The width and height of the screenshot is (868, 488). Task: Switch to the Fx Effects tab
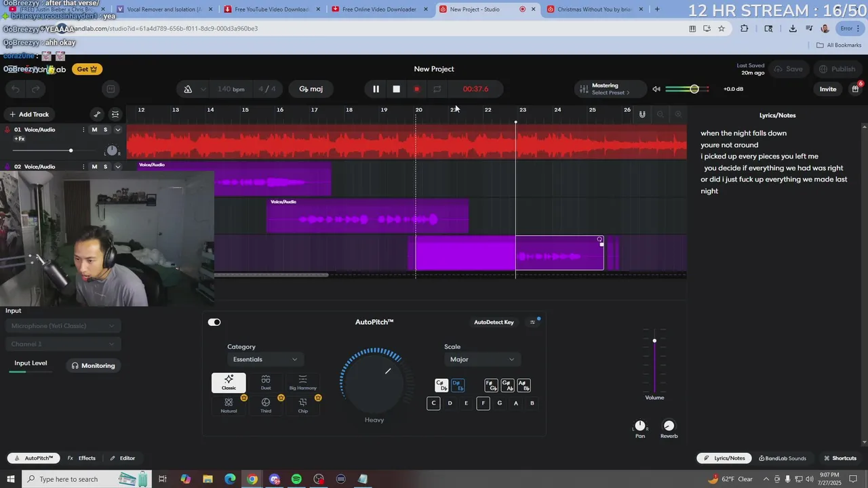tap(81, 458)
